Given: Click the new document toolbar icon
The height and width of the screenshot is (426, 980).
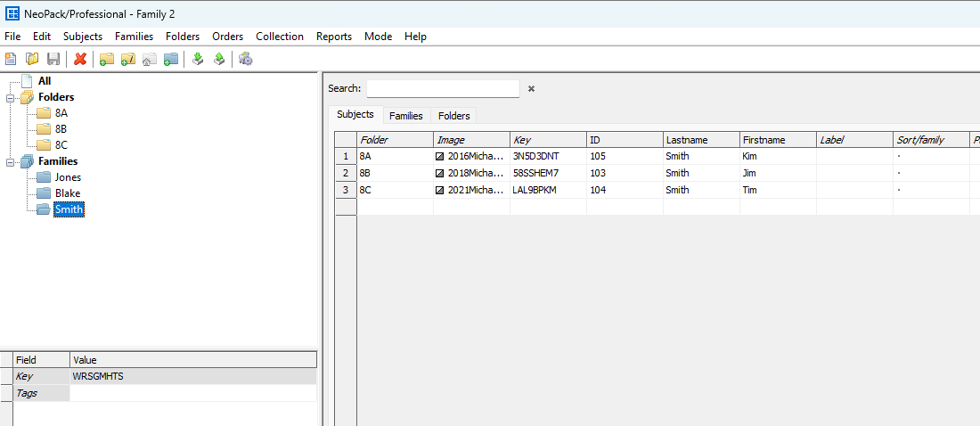Looking at the screenshot, I should 11,59.
